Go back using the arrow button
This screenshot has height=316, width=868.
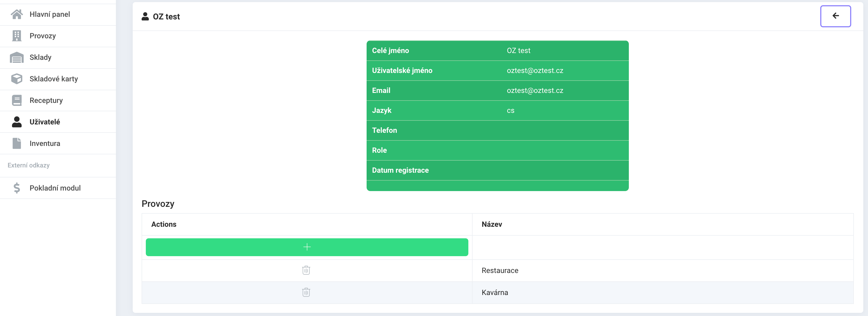835,16
